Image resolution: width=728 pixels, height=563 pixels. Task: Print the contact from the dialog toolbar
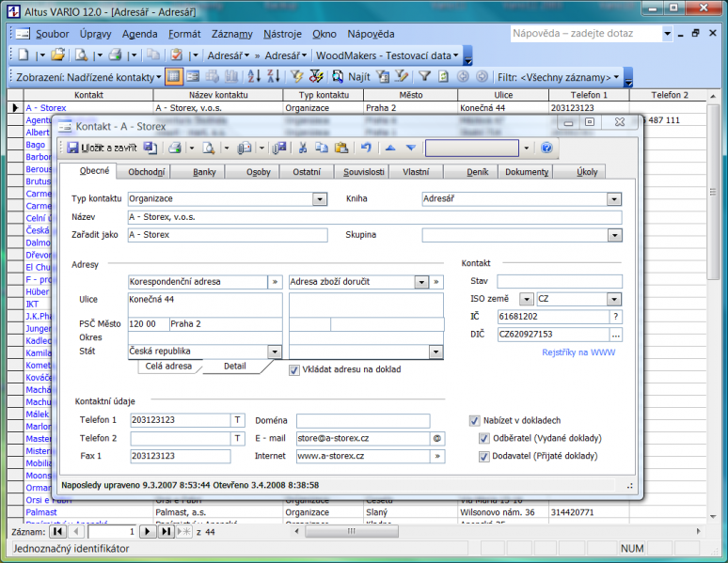tap(175, 149)
